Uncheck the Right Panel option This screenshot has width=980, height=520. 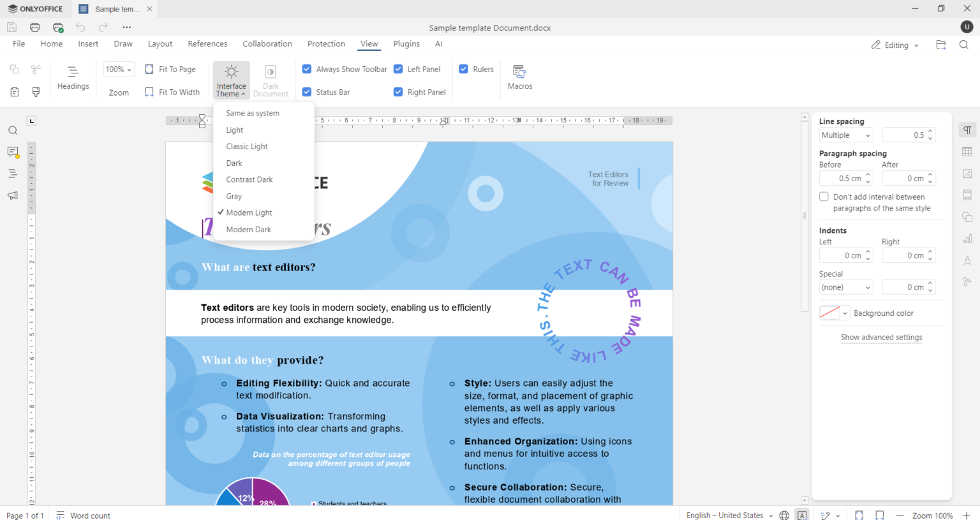(397, 92)
